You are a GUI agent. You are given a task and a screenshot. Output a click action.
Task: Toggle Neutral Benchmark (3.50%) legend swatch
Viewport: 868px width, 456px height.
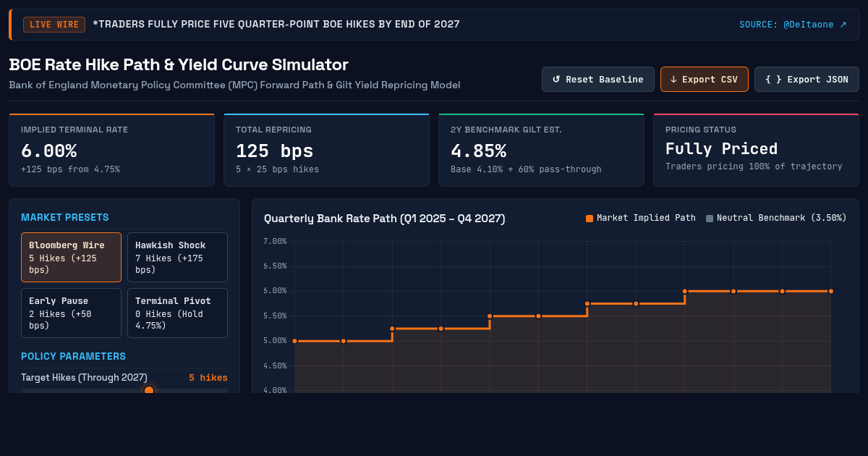coord(710,219)
